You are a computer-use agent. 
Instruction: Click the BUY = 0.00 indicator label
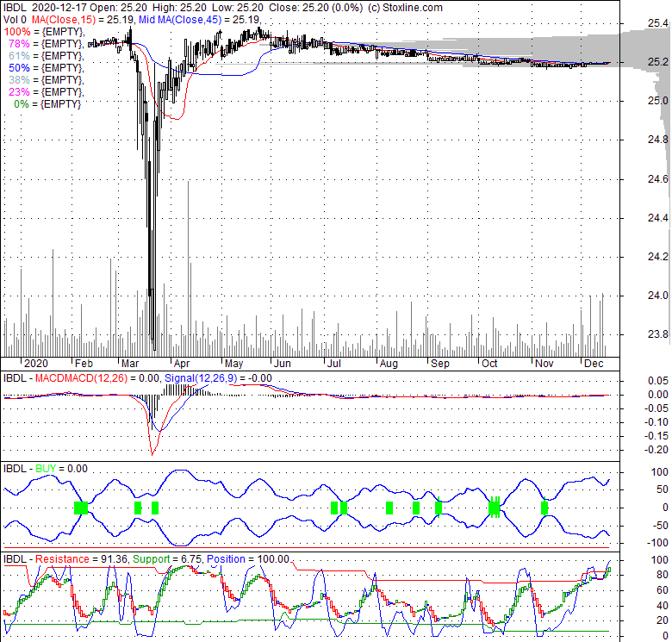[61, 469]
